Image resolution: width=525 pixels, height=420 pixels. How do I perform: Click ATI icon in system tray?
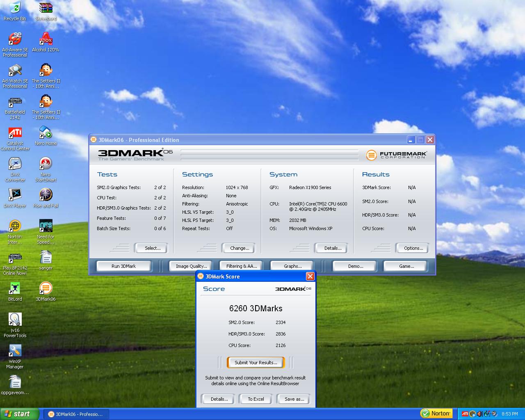465,414
